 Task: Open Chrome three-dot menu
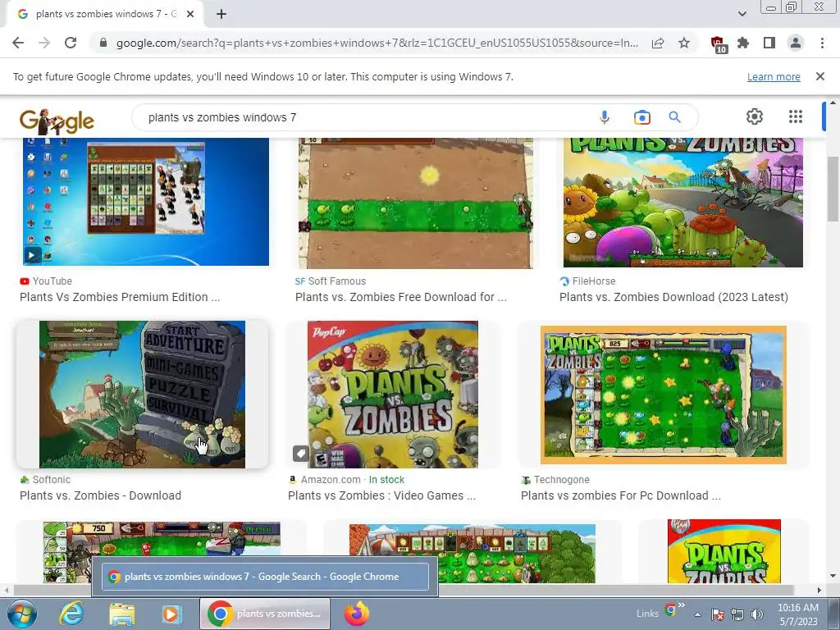tap(822, 43)
